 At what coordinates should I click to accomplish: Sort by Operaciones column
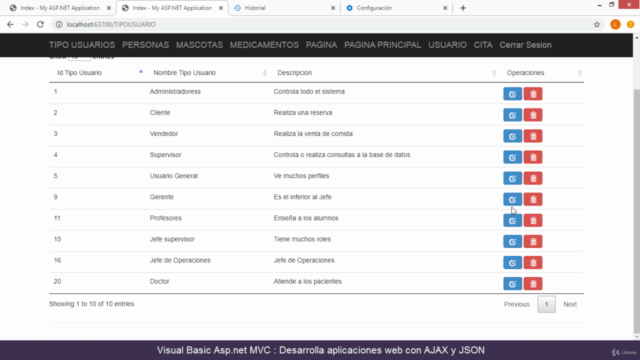tap(542, 73)
